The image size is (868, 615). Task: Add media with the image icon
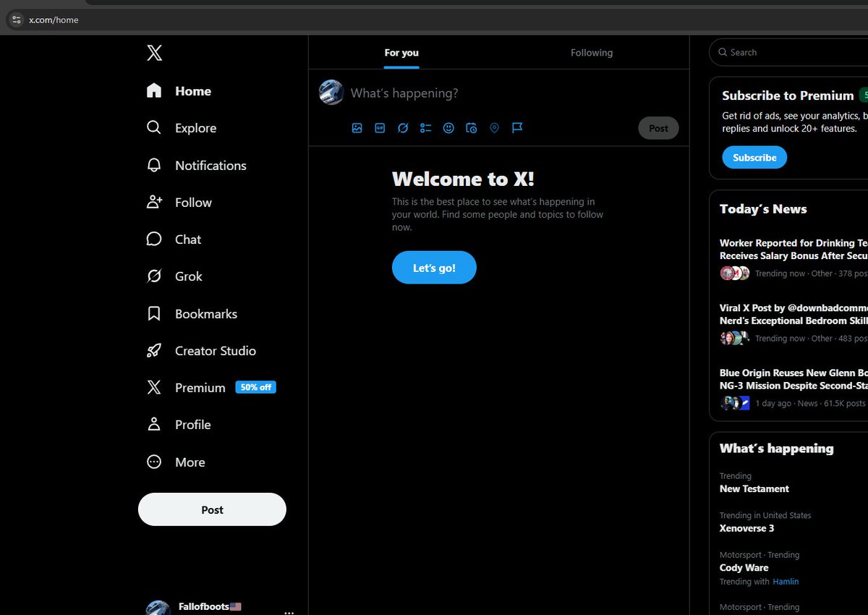[357, 128]
